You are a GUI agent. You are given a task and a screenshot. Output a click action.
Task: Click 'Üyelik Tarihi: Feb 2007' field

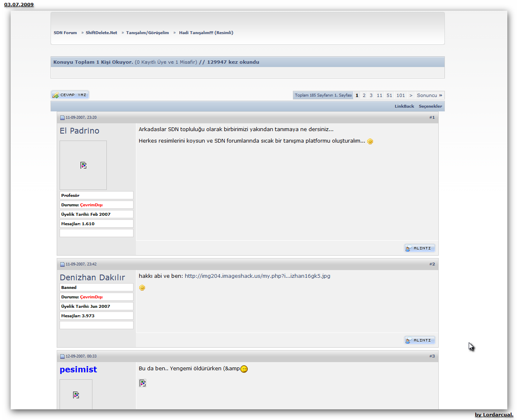(97, 214)
